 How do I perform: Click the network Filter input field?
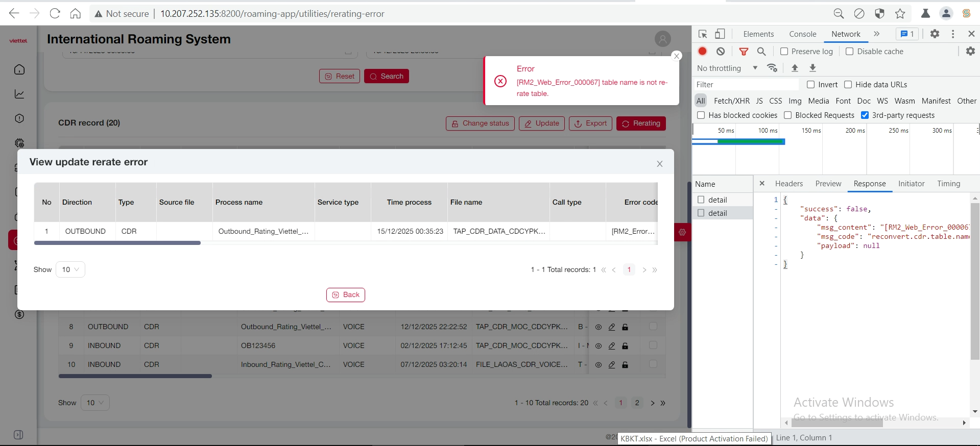click(746, 85)
